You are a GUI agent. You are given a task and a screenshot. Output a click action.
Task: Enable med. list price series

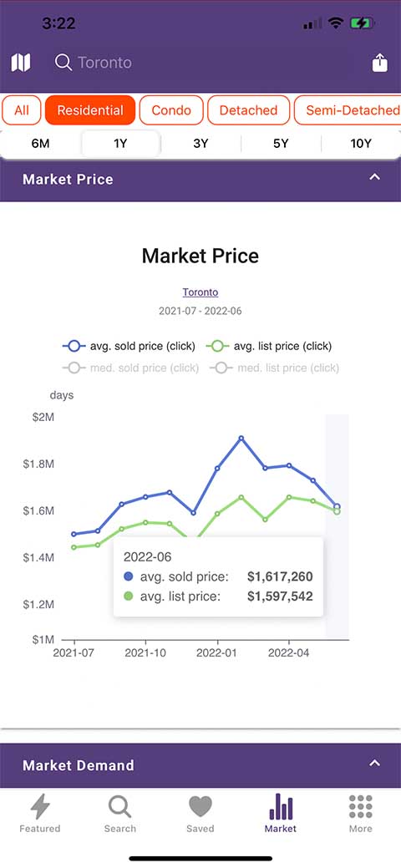pyautogui.click(x=275, y=368)
